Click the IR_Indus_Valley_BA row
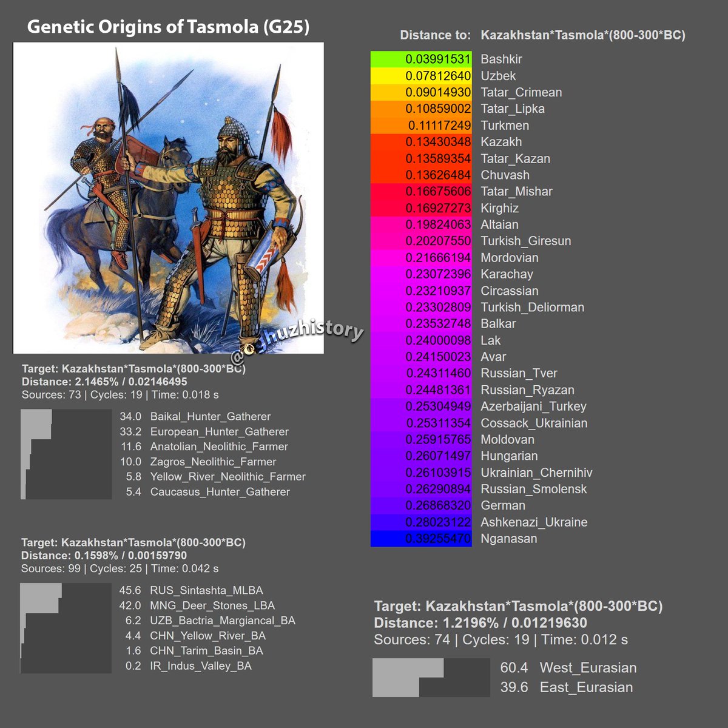728x728 pixels. pyautogui.click(x=188, y=666)
